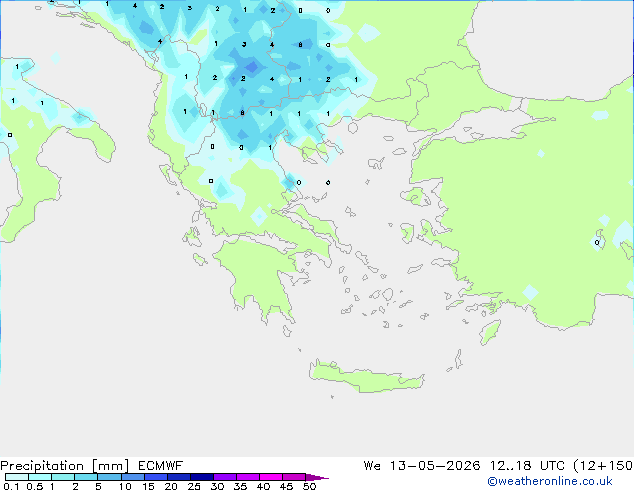Click the "[mm]" unit label

[110, 466]
